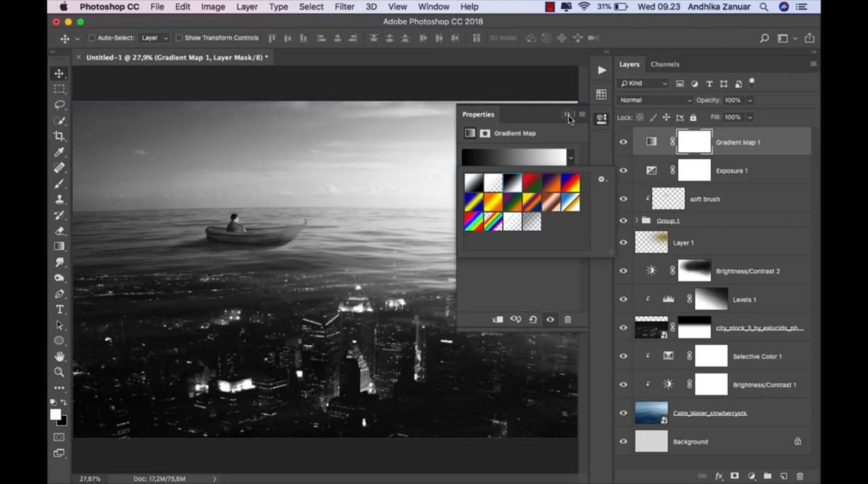Open the Filter menu
868x484 pixels.
(x=344, y=7)
